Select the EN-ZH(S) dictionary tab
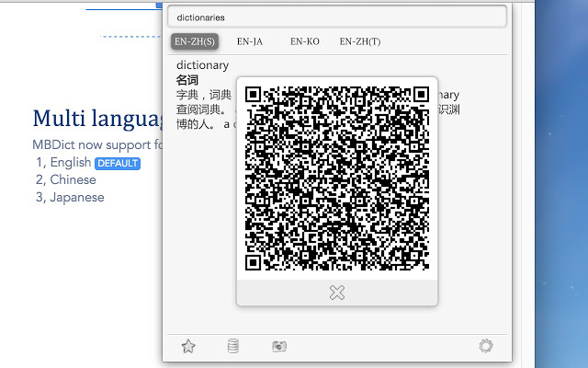588x368 pixels. (195, 41)
